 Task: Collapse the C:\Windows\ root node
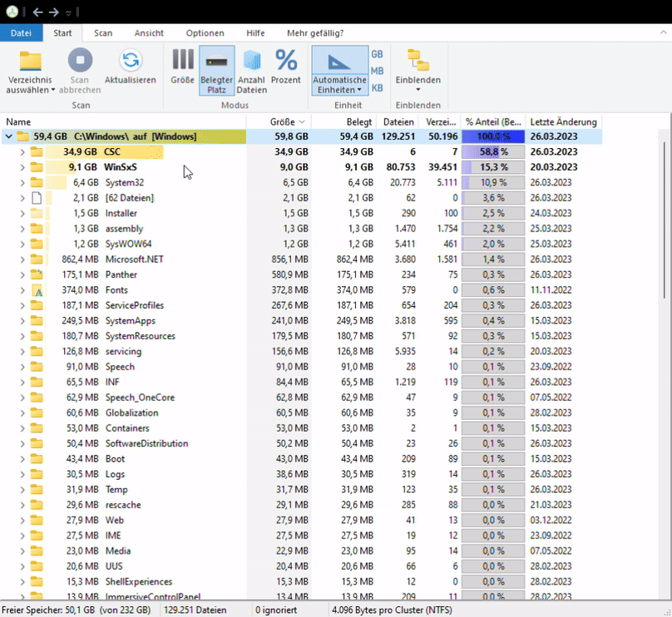pos(8,136)
